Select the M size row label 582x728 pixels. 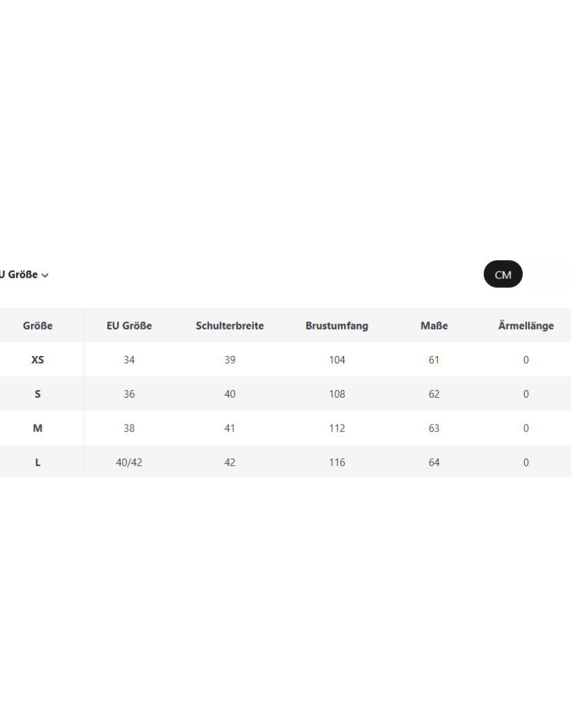(38, 428)
